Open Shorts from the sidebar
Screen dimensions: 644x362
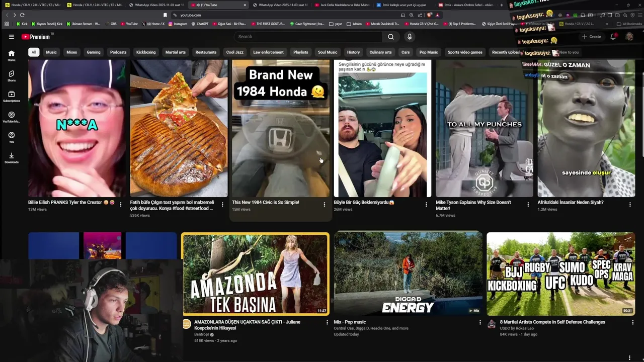(x=11, y=76)
